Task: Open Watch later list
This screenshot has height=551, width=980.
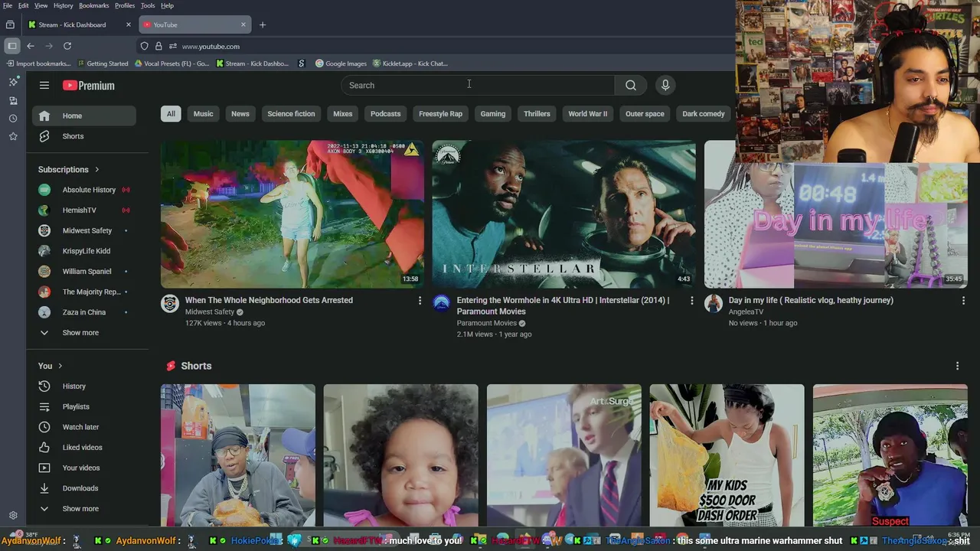Action: pos(84,427)
